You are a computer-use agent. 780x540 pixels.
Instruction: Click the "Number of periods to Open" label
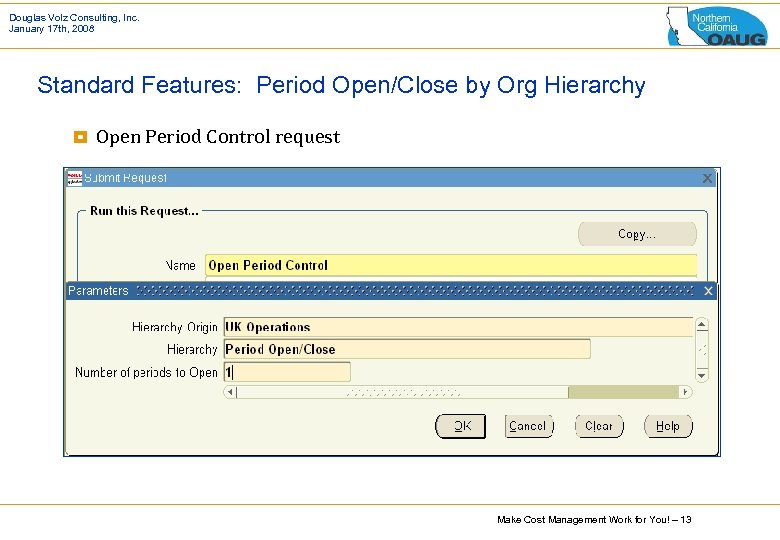point(146,372)
